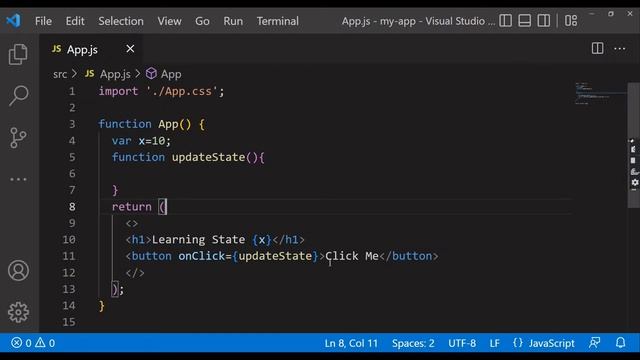640x360 pixels.
Task: Click the 'Learning State' h1 text
Action: (x=198, y=240)
